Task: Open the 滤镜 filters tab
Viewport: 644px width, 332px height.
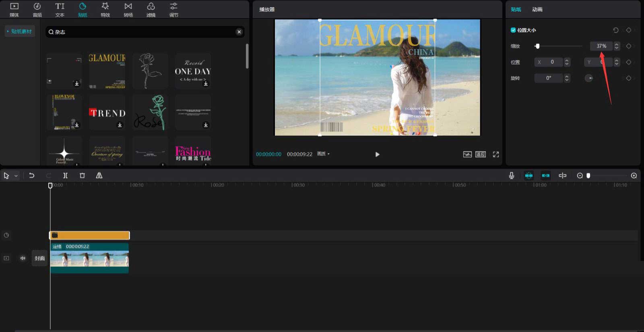Action: [151, 10]
